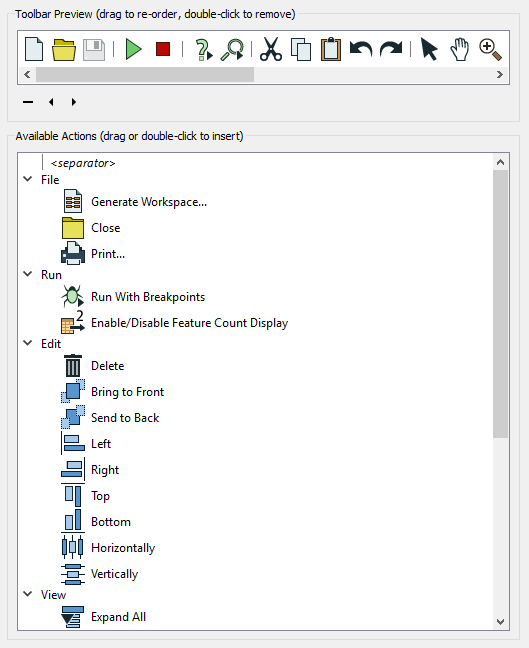Collapse the File category
This screenshot has height=648, width=529.
point(28,179)
